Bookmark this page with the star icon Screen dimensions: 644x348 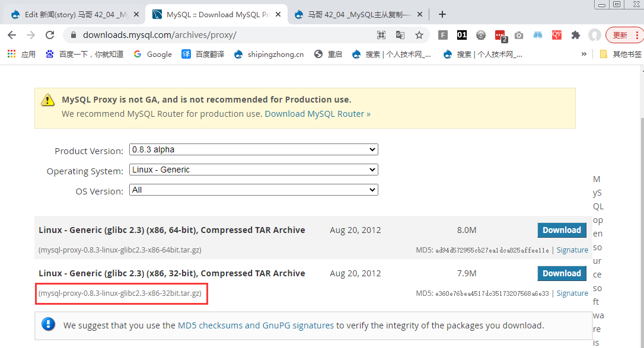(419, 36)
